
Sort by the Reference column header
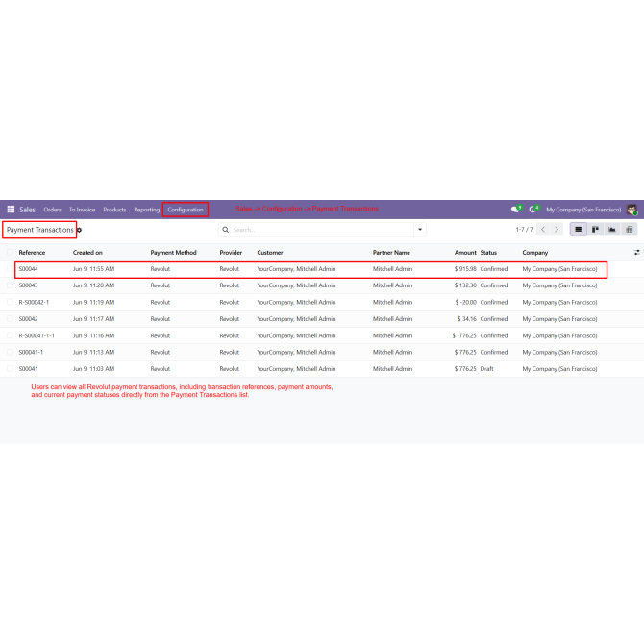click(32, 252)
